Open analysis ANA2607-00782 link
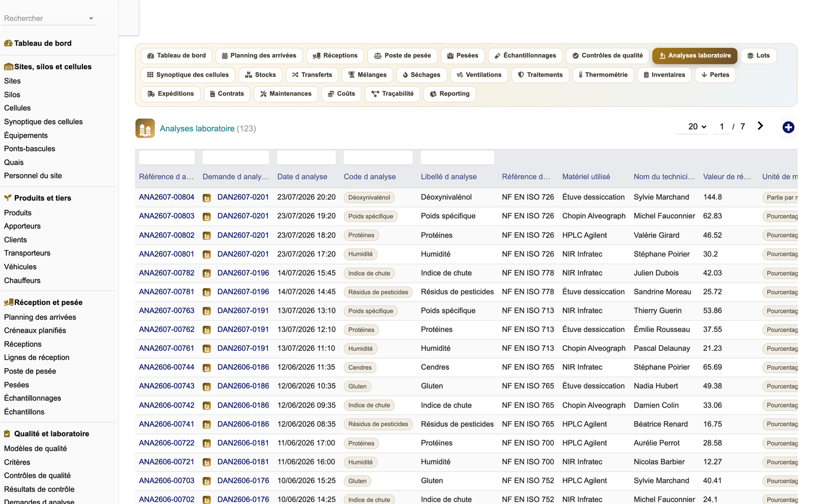 tap(166, 272)
